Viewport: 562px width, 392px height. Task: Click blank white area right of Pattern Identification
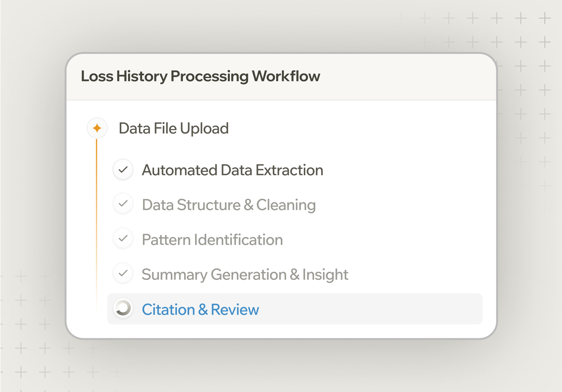(387, 240)
